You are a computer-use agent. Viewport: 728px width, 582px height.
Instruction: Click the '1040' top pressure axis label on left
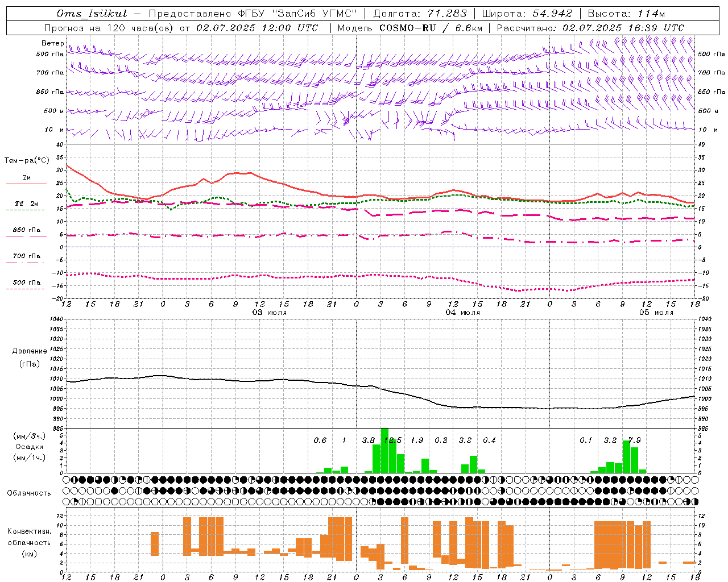pos(55,319)
